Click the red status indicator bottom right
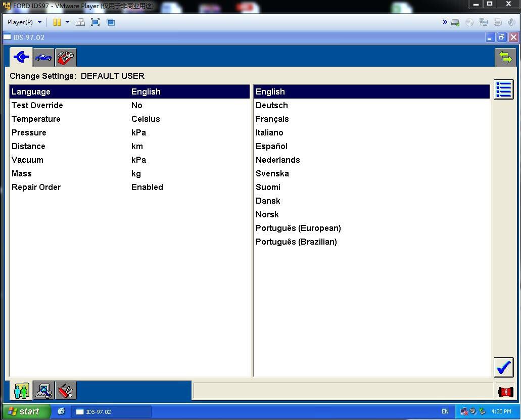Screen dimensions: 521x420 [x=505, y=392]
